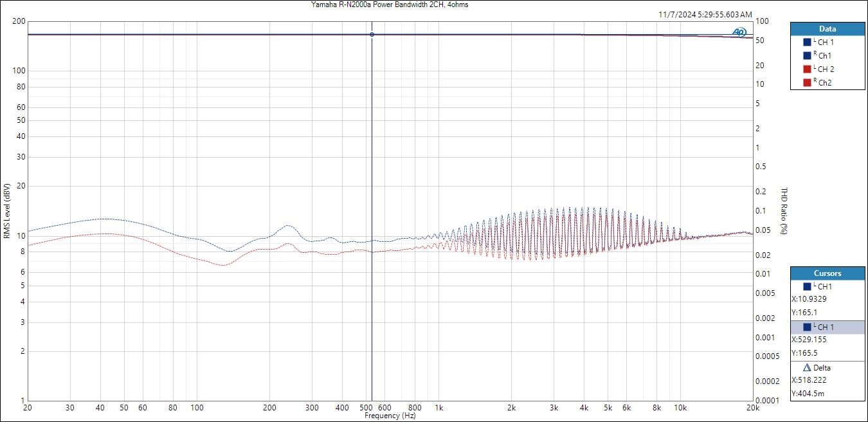Image resolution: width=868 pixels, height=422 pixels.
Task: Click the blue R Ch1 legend swatch
Action: (807, 55)
